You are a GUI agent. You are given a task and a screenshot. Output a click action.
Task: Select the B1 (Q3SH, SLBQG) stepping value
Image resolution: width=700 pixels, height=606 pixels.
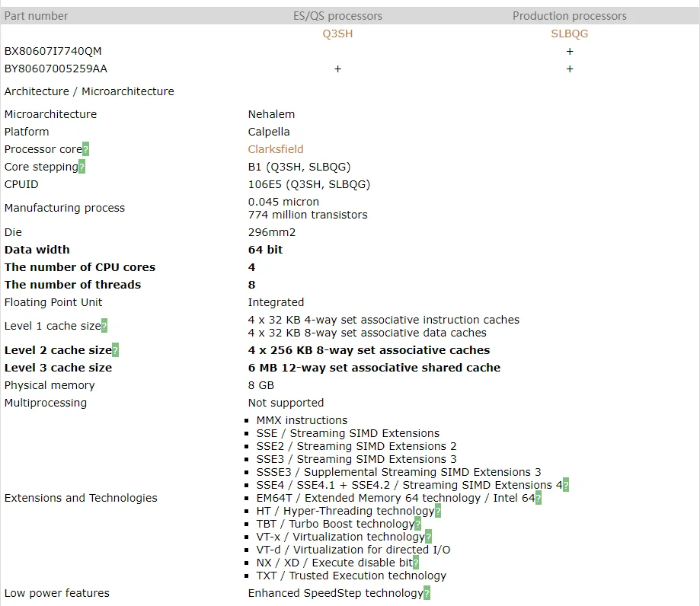tap(299, 167)
